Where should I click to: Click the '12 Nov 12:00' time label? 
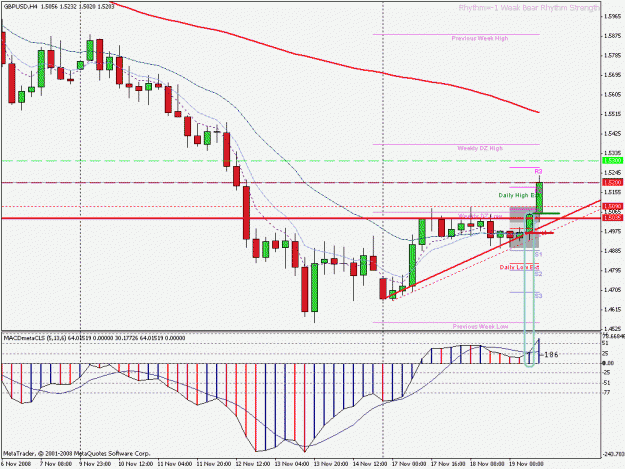(253, 464)
